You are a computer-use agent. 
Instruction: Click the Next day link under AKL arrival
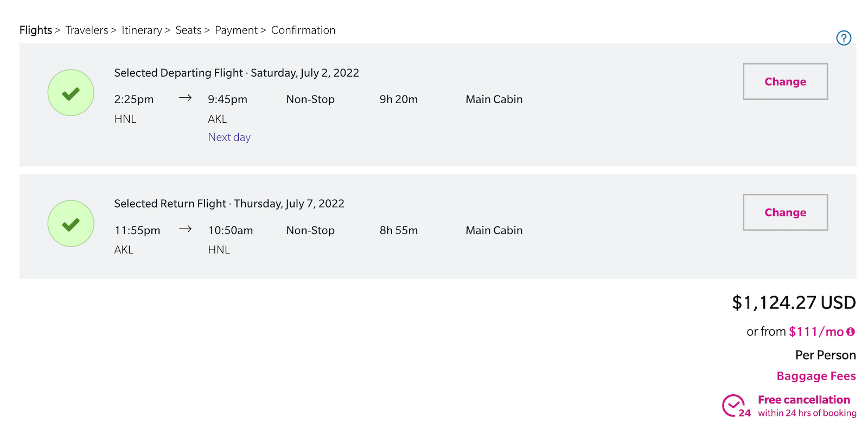[x=229, y=137]
